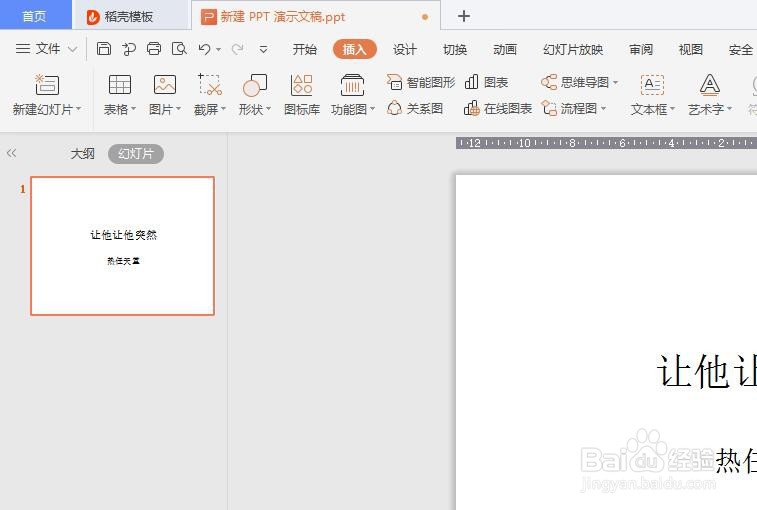
Task: Insert a 图表 chart
Action: click(x=487, y=83)
